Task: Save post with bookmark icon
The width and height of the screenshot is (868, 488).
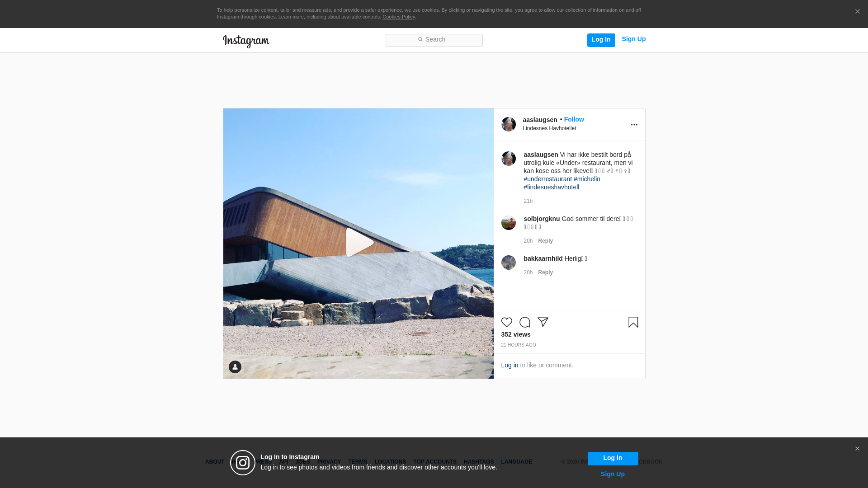Action: tap(633, 322)
